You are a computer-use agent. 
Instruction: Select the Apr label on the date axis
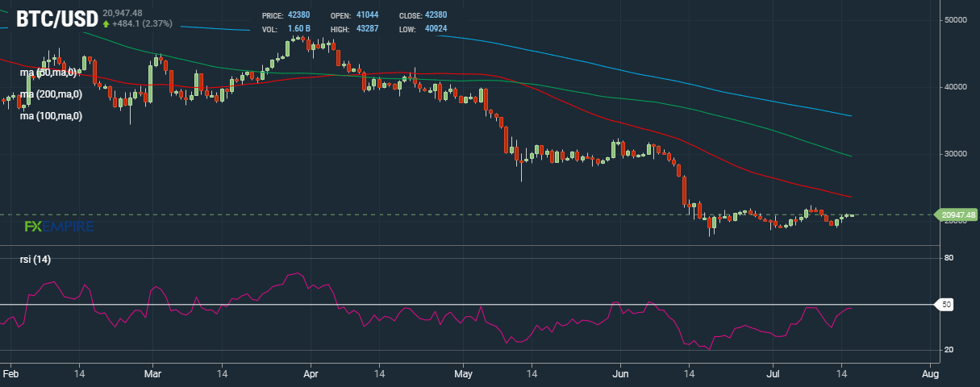point(311,374)
